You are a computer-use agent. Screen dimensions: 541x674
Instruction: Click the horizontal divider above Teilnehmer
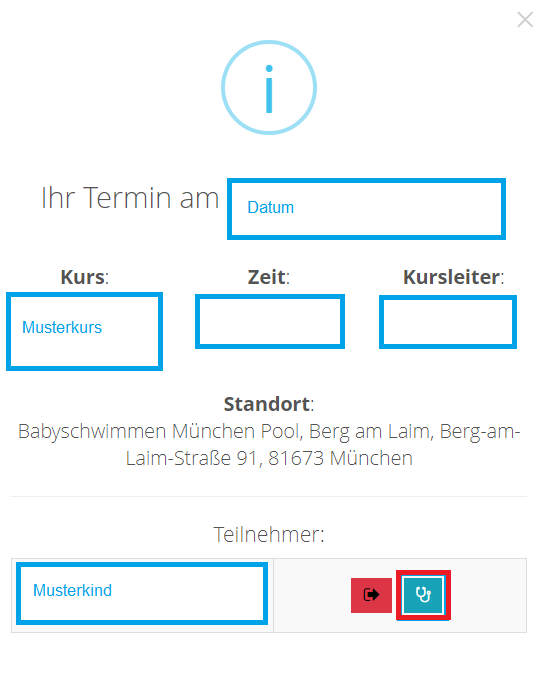269,496
